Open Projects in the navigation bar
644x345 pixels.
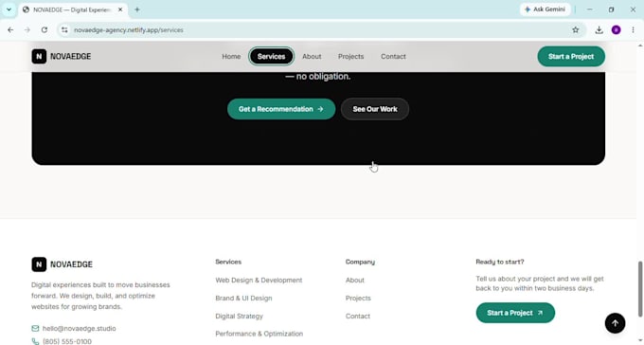(350, 56)
